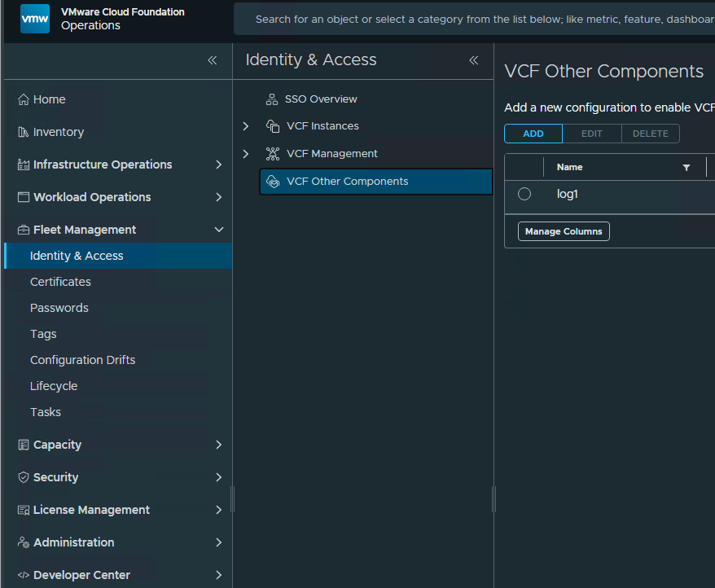Click the log1 name cell
The width and height of the screenshot is (715, 588).
click(568, 194)
